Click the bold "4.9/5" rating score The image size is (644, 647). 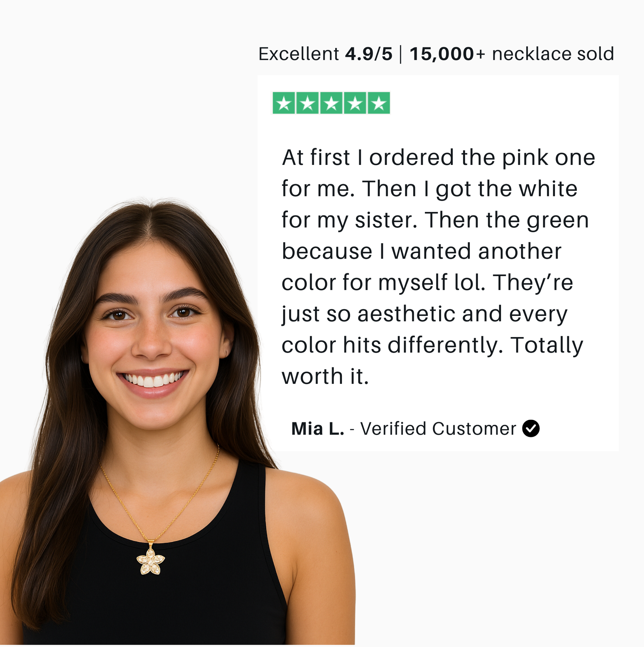(x=369, y=54)
